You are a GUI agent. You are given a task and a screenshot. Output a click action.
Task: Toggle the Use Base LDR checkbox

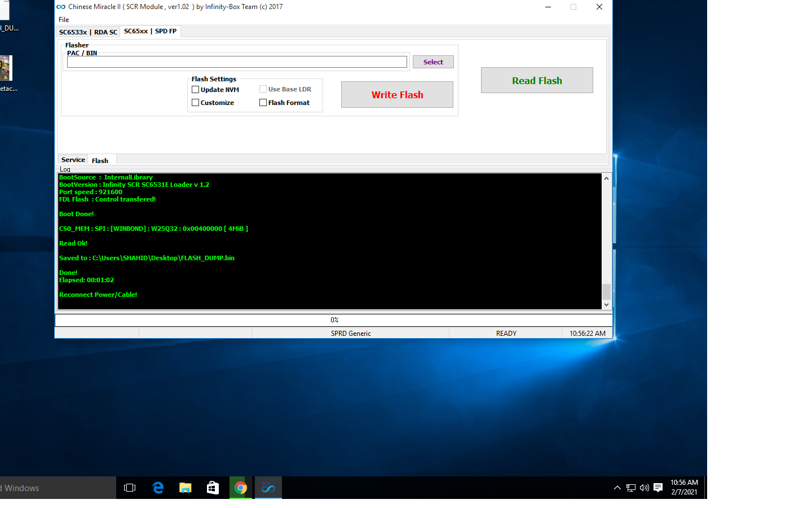(263, 89)
